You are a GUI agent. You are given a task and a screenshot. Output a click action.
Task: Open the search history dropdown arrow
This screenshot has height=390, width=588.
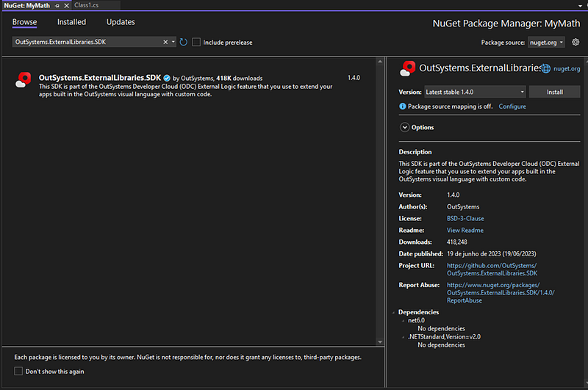pos(173,42)
